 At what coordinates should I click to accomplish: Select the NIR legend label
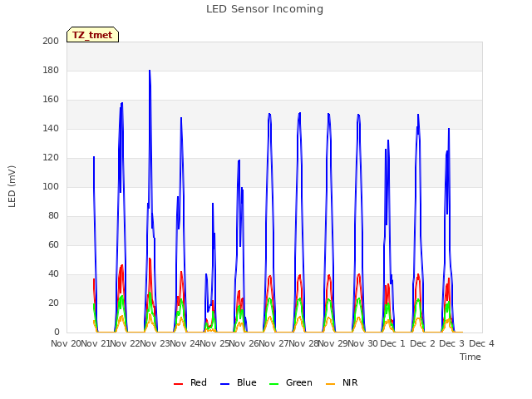click(350, 382)
